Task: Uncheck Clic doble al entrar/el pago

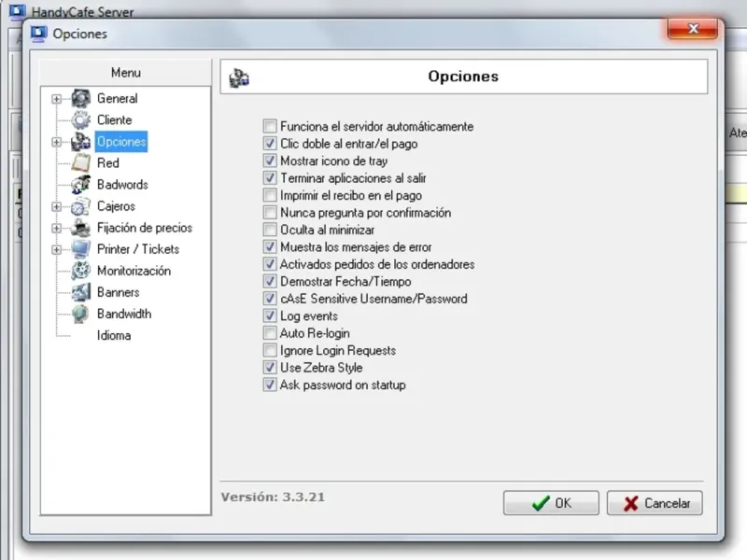Action: (270, 144)
